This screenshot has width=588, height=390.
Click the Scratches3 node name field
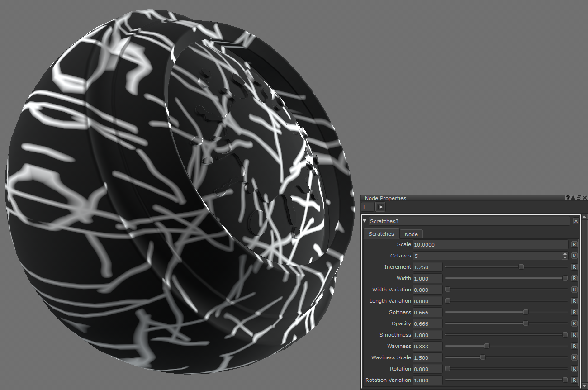[469, 221]
